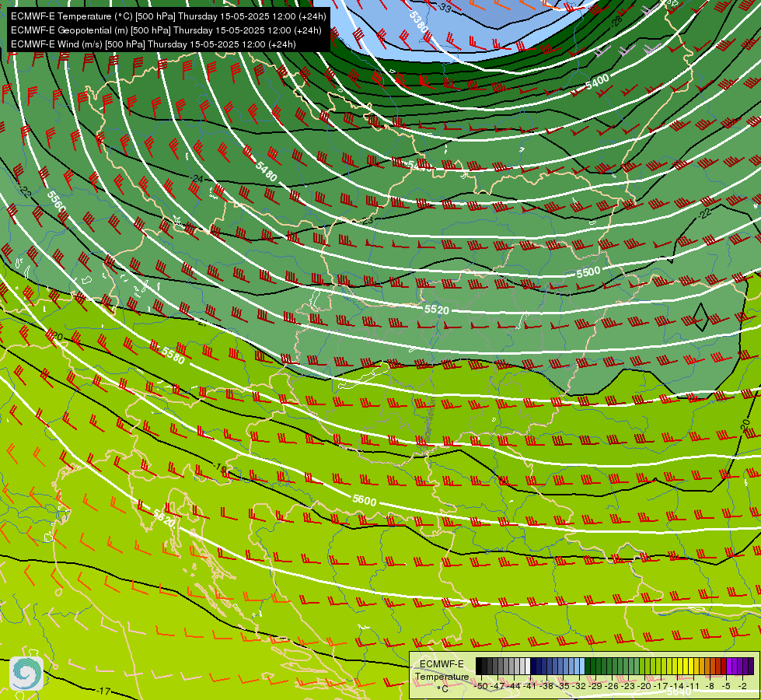761x700 pixels.
Task: Click the legend tick label -41
Action: tap(529, 686)
